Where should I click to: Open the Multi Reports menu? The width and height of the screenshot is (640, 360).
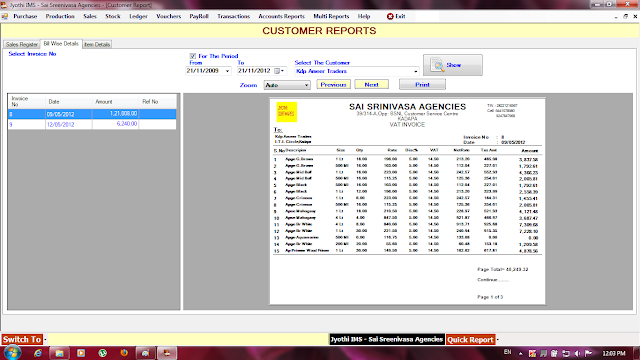(331, 16)
